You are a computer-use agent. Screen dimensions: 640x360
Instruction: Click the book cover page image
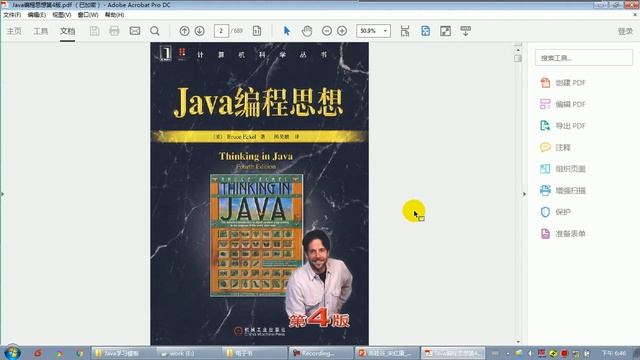260,194
